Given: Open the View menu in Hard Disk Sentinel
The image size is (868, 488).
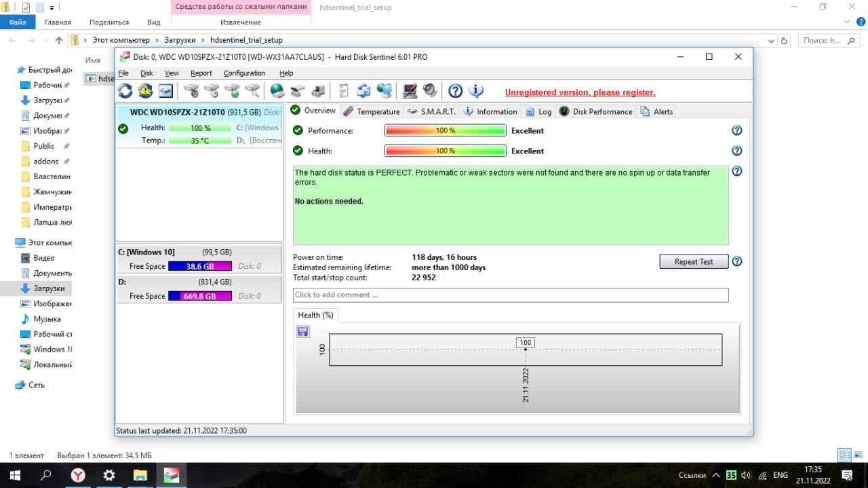Looking at the screenshot, I should point(172,73).
